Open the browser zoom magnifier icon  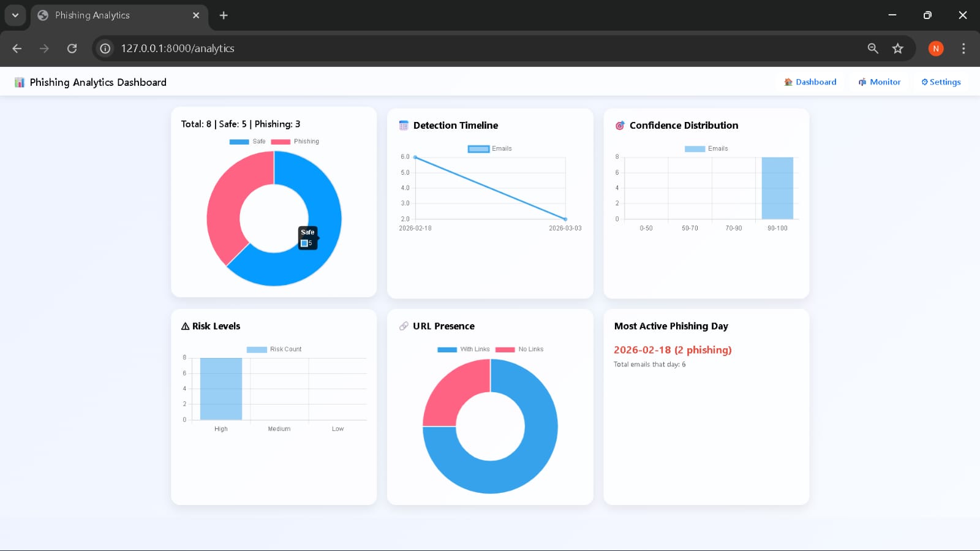pos(873,48)
